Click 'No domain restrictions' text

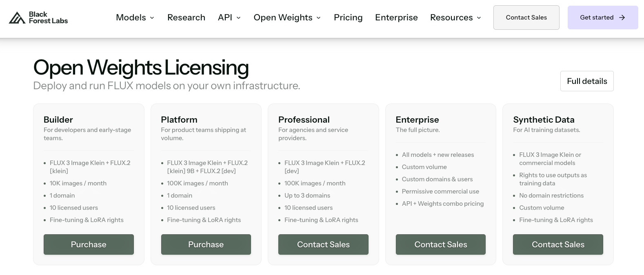(551, 196)
